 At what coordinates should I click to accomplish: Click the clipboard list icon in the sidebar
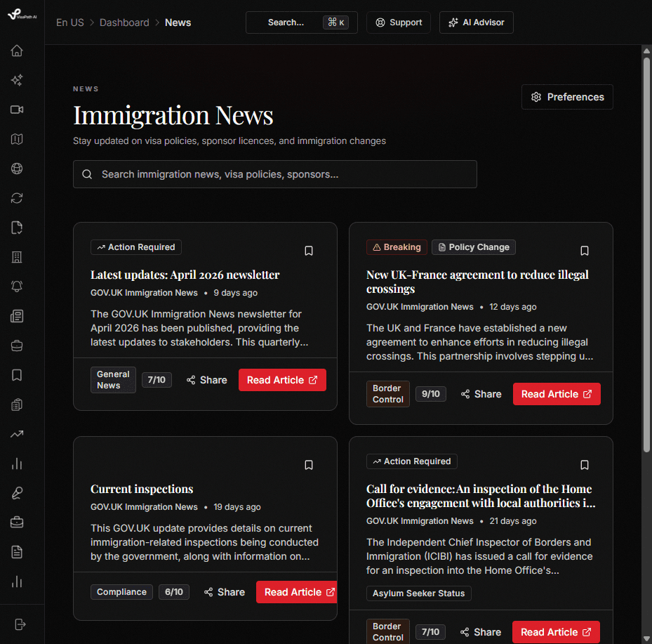[17, 405]
